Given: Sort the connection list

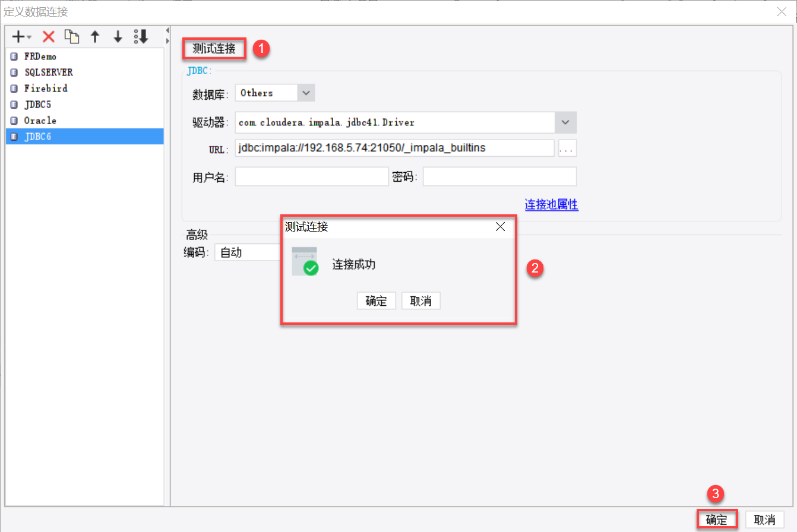Looking at the screenshot, I should click(141, 37).
